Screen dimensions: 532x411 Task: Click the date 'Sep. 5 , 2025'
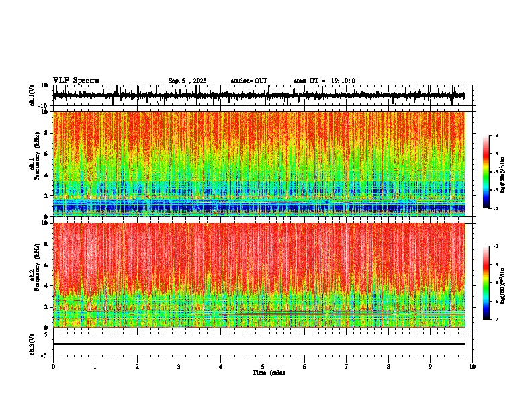click(187, 81)
